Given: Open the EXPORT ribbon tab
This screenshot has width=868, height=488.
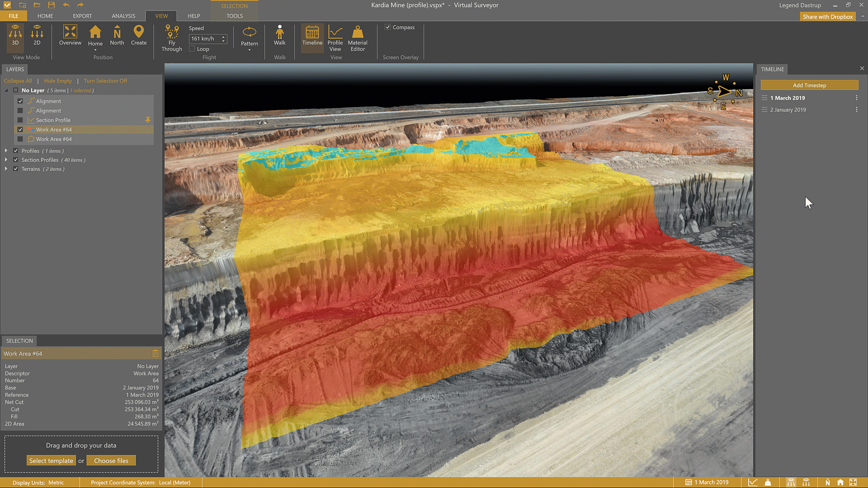Looking at the screenshot, I should pos(82,16).
